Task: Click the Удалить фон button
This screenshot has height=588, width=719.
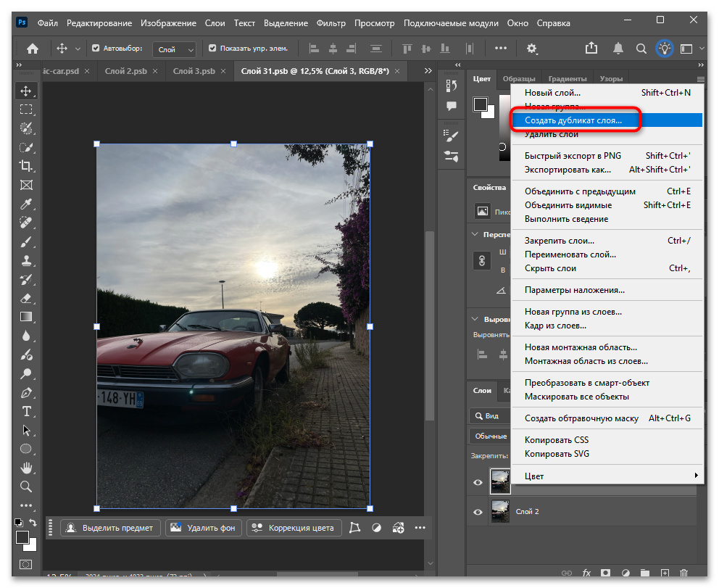Action: coord(203,528)
